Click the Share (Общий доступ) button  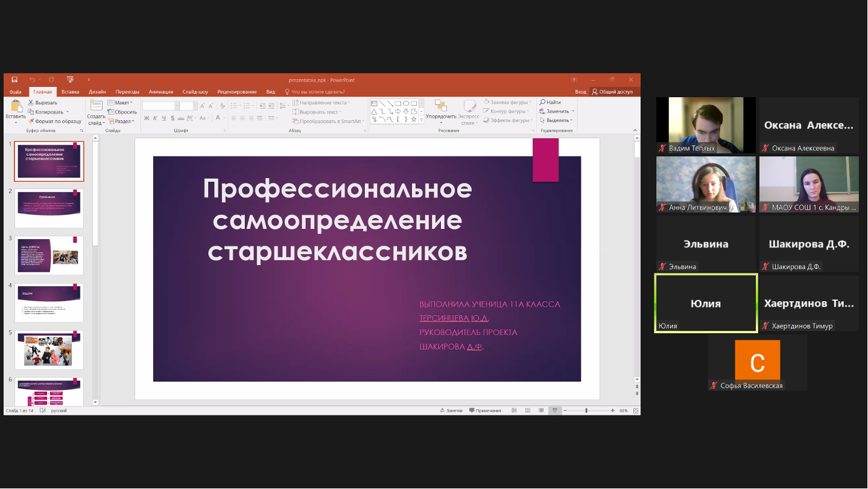pos(612,92)
